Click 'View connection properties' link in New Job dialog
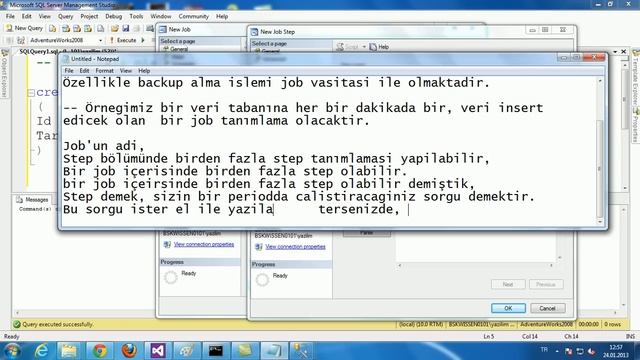The height and width of the screenshot is (360, 640). (x=204, y=244)
